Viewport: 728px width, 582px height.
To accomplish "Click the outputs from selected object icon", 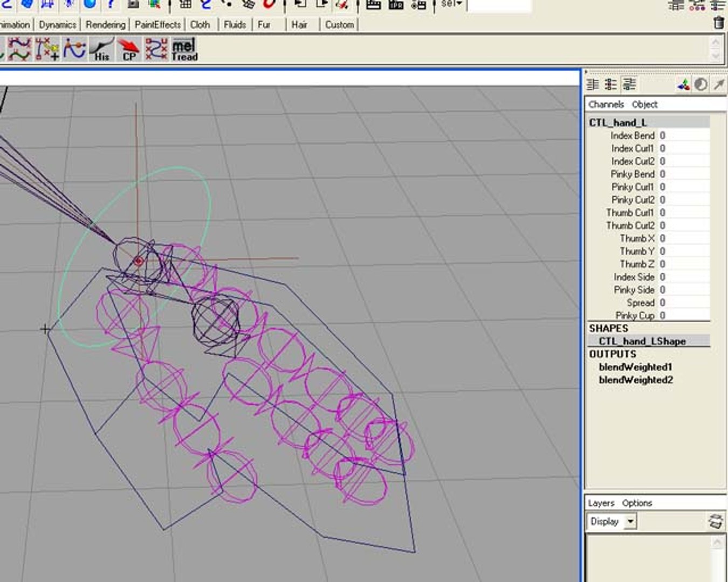I will pos(321,5).
